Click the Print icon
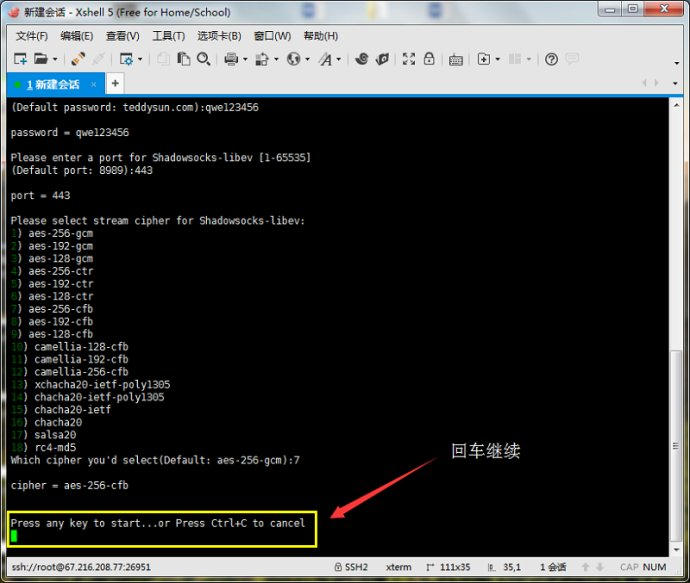 231,59
